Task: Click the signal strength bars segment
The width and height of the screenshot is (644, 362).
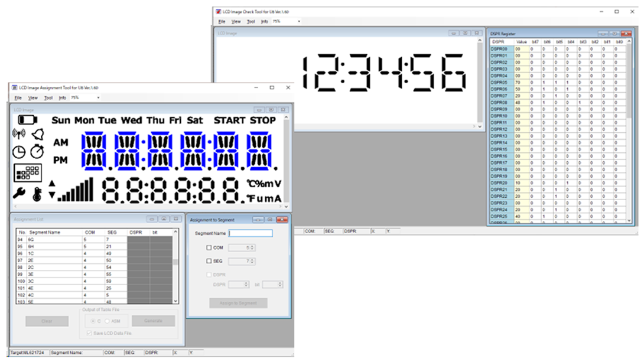Action: [x=76, y=190]
